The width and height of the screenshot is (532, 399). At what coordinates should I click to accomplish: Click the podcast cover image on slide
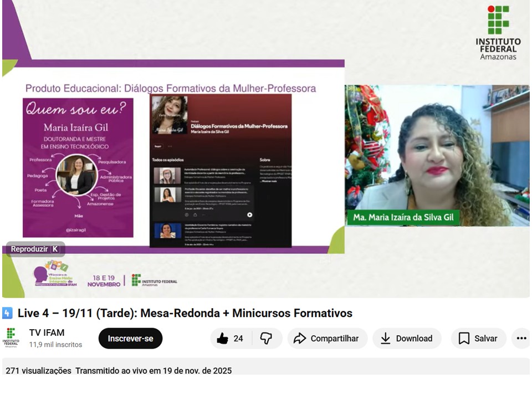click(169, 115)
